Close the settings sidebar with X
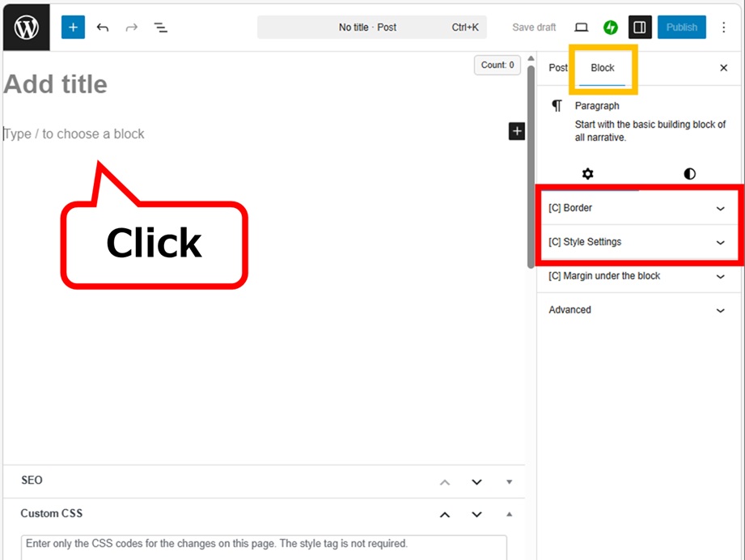 (724, 68)
